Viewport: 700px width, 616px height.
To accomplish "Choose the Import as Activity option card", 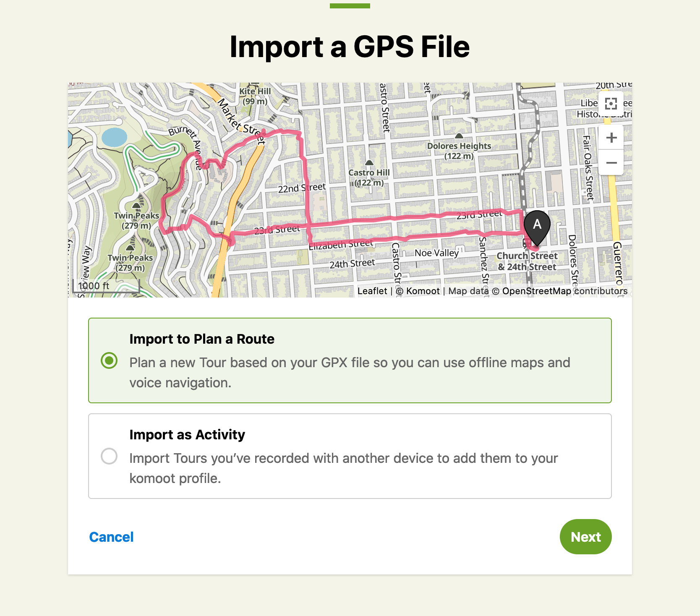I will (x=350, y=456).
